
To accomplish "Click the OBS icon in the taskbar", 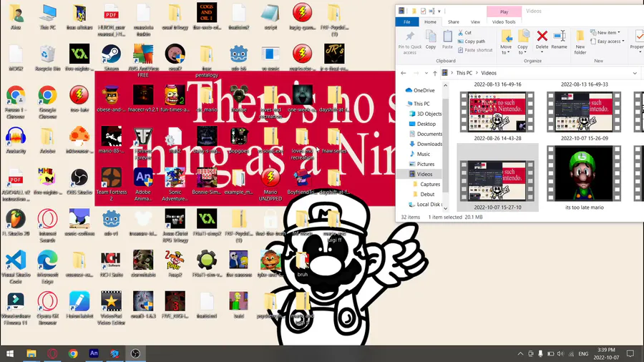I will 135,353.
